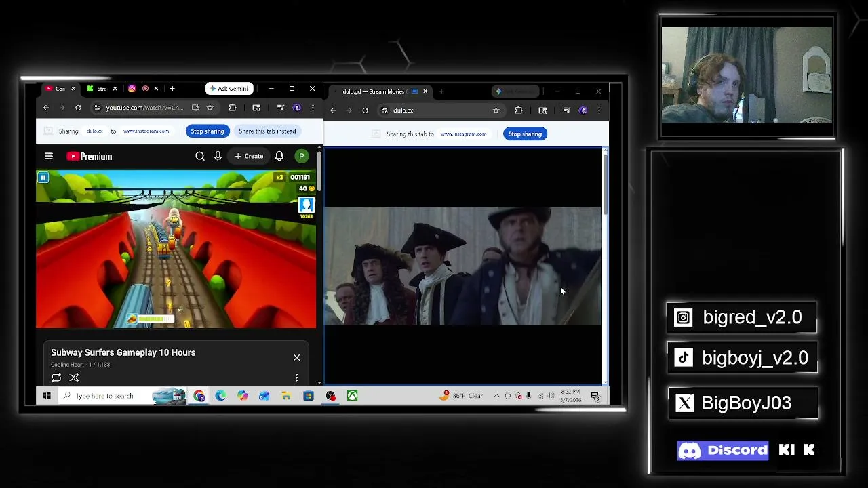
Task: Reload the YouTube page
Action: point(78,108)
